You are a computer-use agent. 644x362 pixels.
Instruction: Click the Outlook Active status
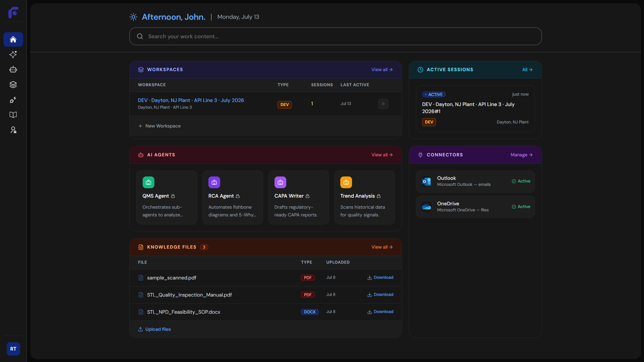click(x=521, y=182)
